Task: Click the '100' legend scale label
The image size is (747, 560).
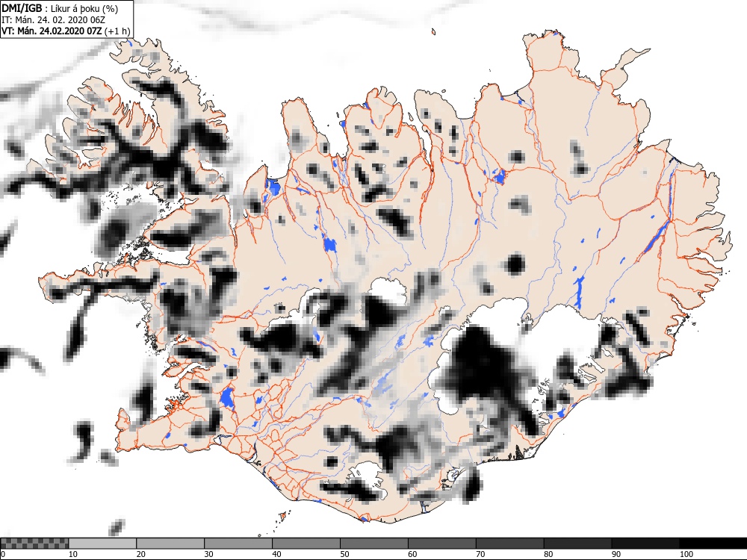Action: coord(686,554)
